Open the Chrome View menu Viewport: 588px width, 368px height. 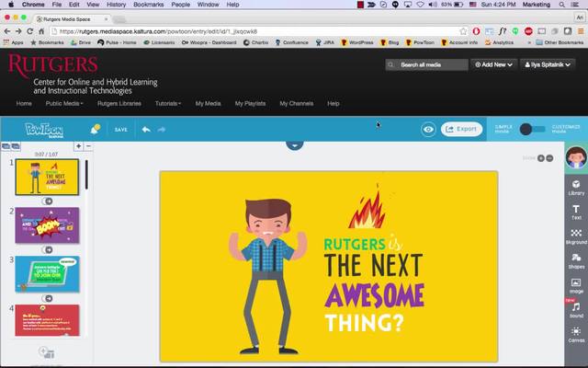click(93, 5)
